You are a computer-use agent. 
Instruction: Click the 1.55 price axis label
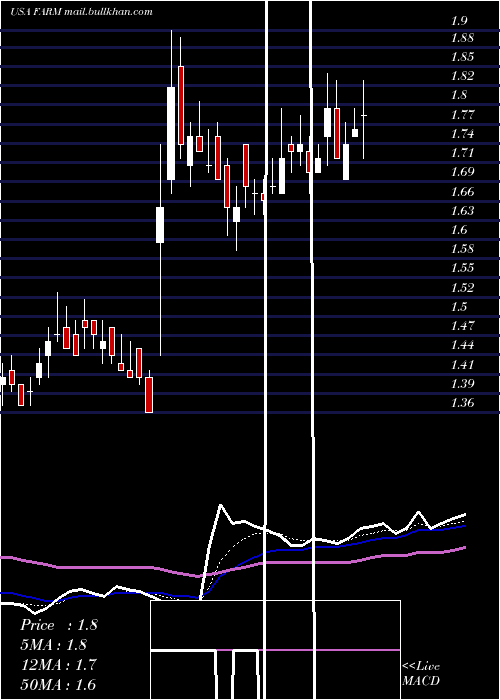click(462, 267)
